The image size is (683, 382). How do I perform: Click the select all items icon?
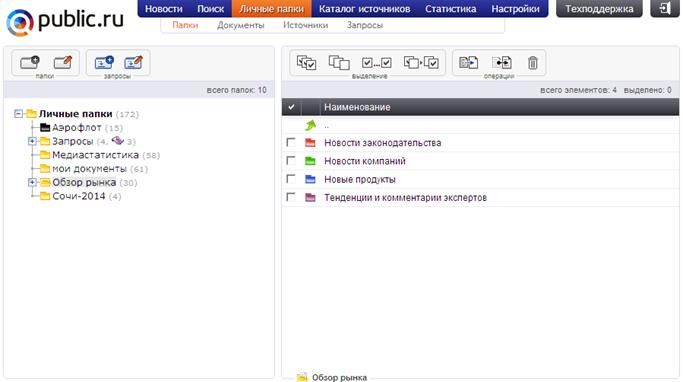point(306,63)
